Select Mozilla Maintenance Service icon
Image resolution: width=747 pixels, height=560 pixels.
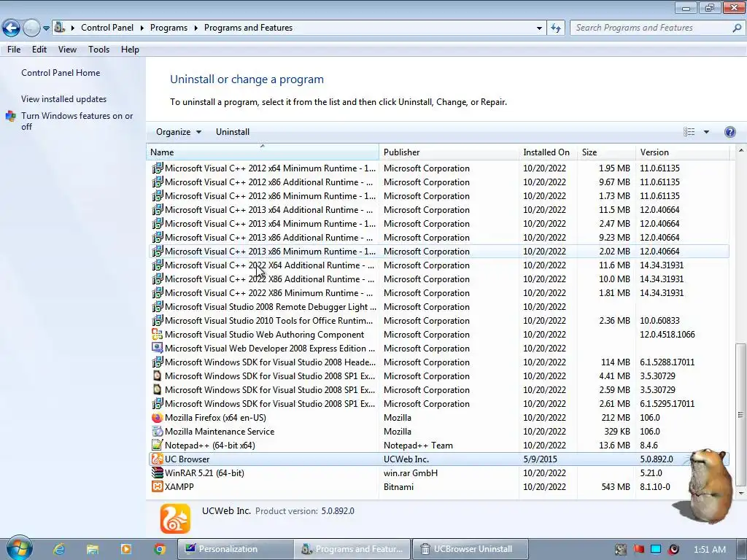click(157, 432)
